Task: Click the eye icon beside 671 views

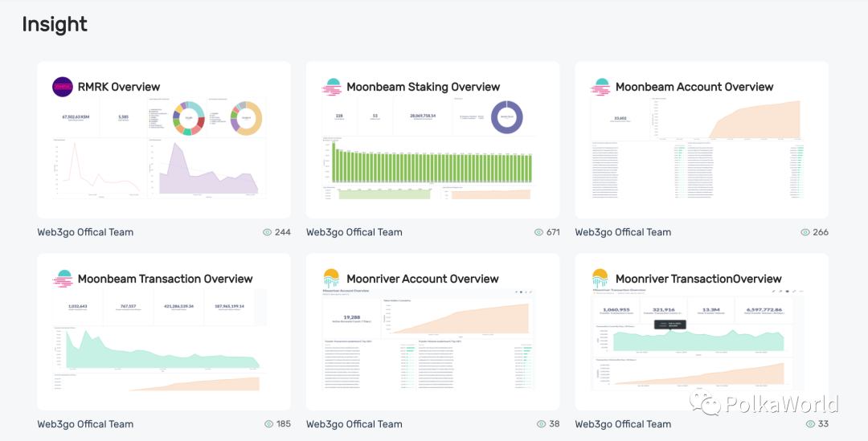Action: coord(538,232)
